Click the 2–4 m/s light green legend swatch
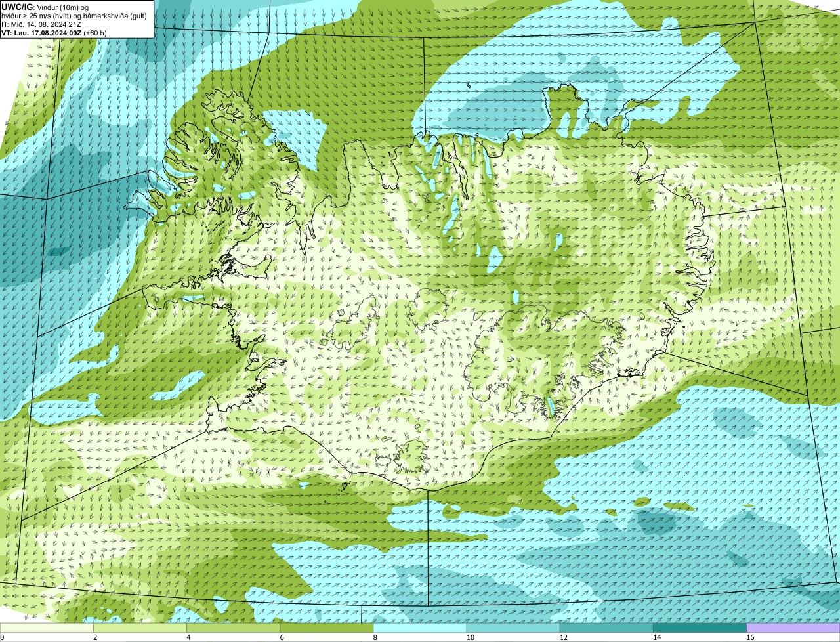This screenshot has width=840, height=642. pyautogui.click(x=140, y=628)
